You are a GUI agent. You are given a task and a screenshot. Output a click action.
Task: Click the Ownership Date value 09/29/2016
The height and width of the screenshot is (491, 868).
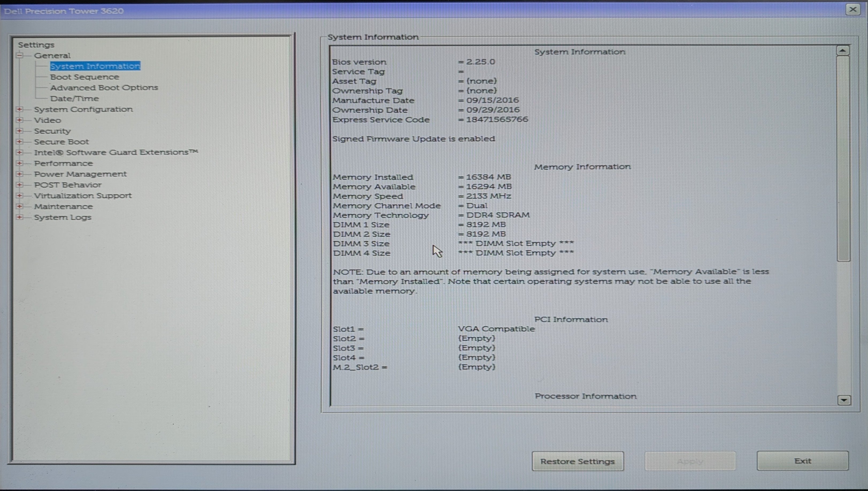(x=493, y=110)
